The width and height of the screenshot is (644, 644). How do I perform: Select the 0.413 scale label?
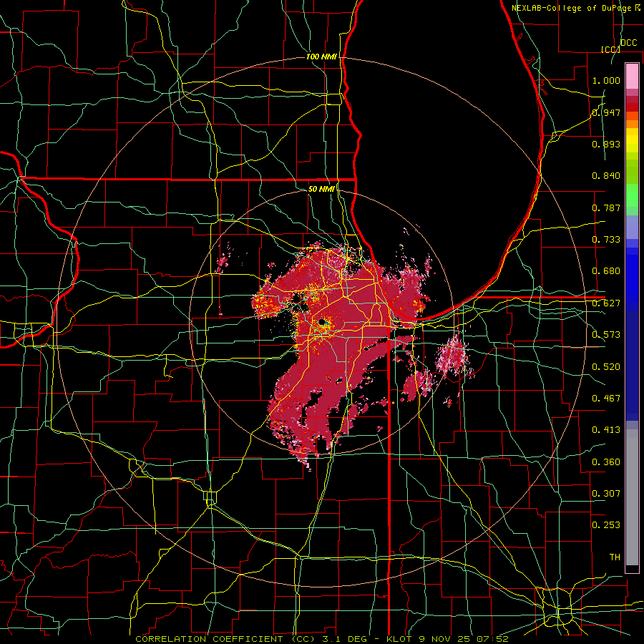pyautogui.click(x=606, y=430)
